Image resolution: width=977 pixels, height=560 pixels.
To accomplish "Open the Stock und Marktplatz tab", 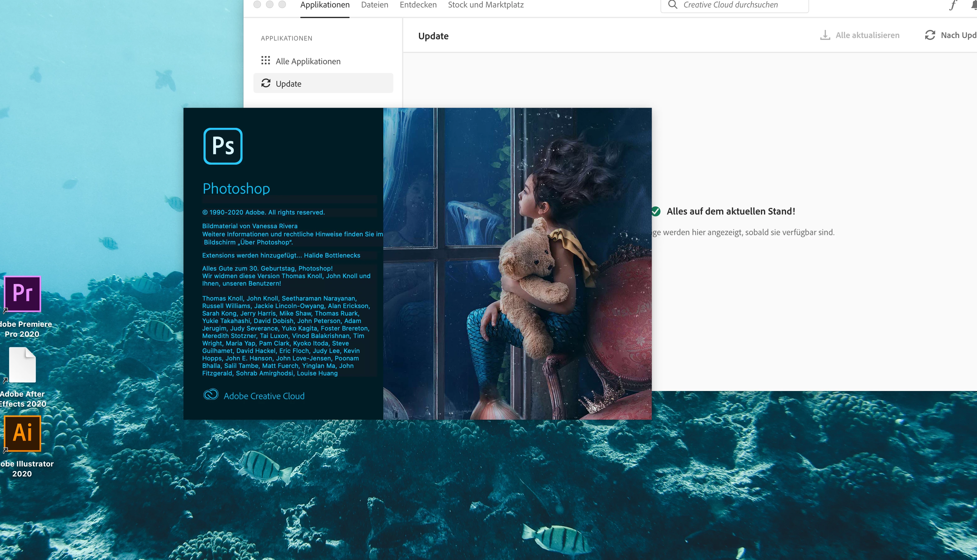I will 486,5.
